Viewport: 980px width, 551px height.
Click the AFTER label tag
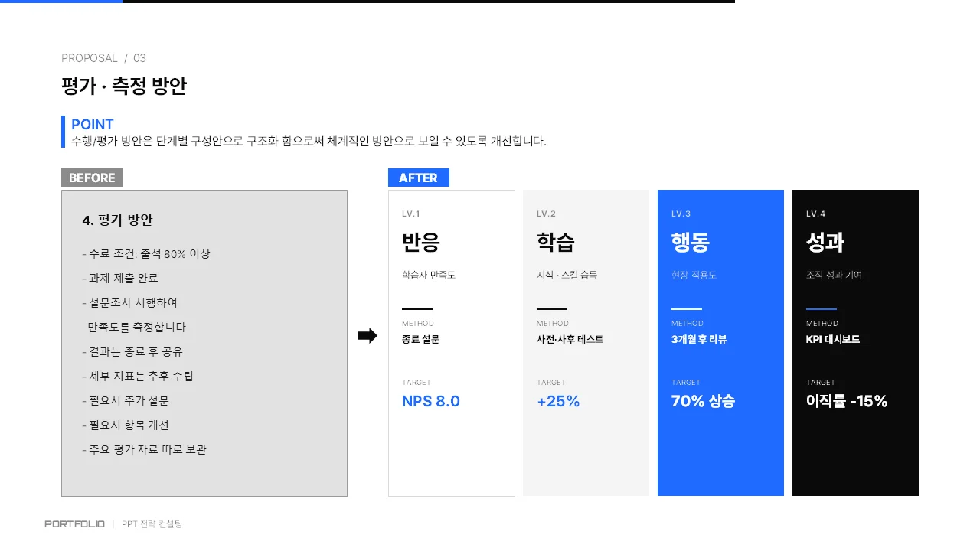[x=419, y=178]
